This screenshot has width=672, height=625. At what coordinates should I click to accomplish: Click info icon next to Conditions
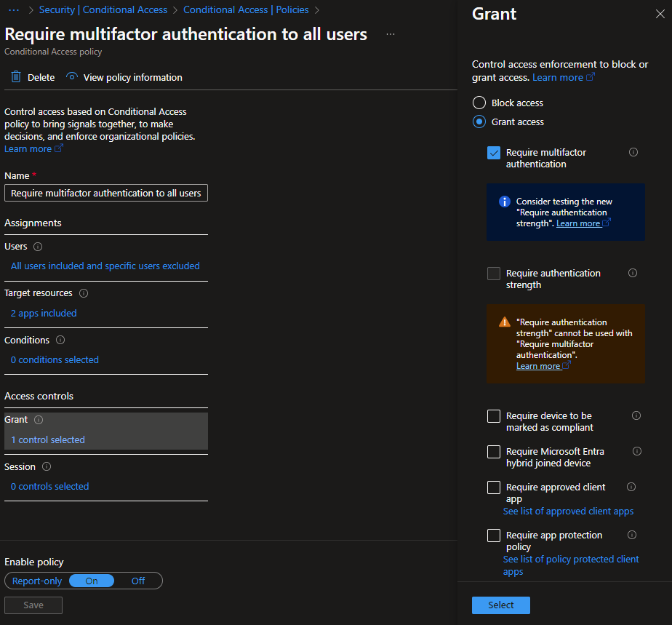click(60, 340)
